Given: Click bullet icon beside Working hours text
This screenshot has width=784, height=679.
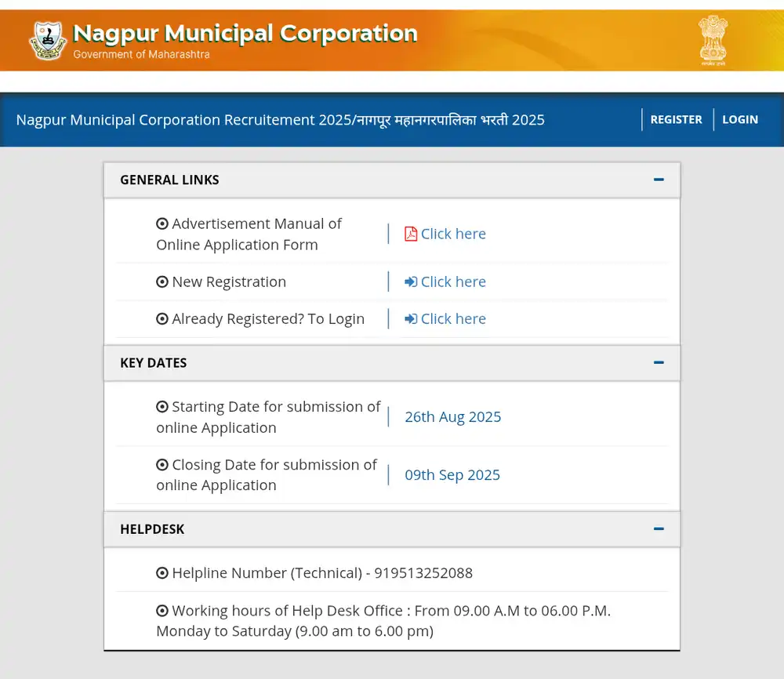Looking at the screenshot, I should 162,611.
